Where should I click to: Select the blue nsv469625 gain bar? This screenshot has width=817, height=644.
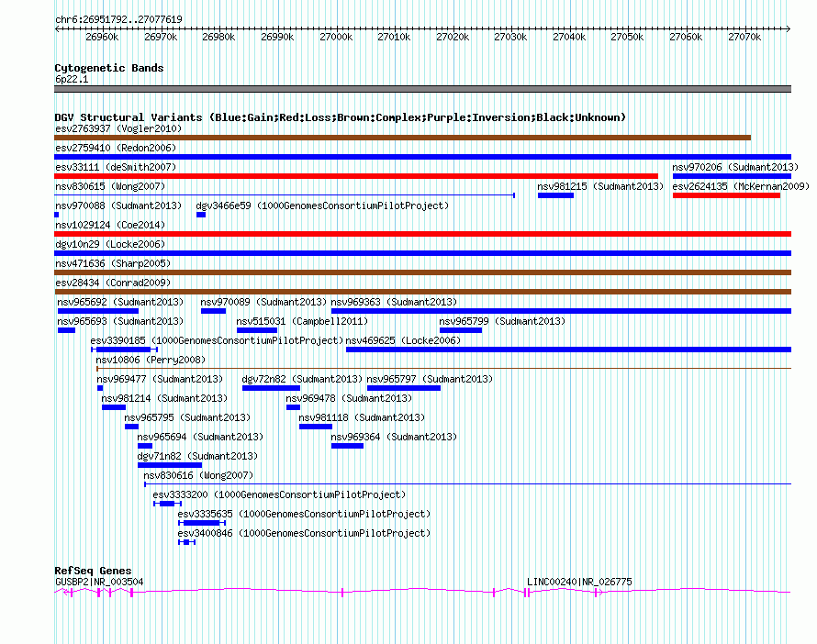coord(568,350)
